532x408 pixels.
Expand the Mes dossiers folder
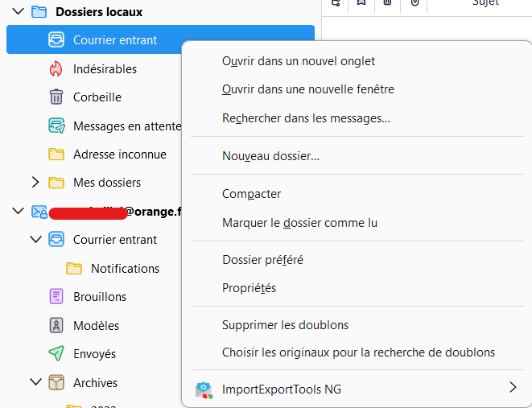[x=35, y=183]
